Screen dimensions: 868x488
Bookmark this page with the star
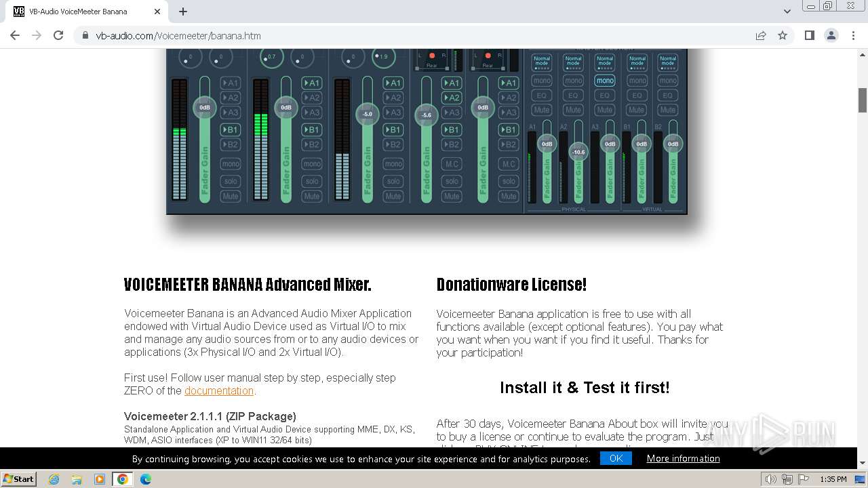tap(783, 36)
